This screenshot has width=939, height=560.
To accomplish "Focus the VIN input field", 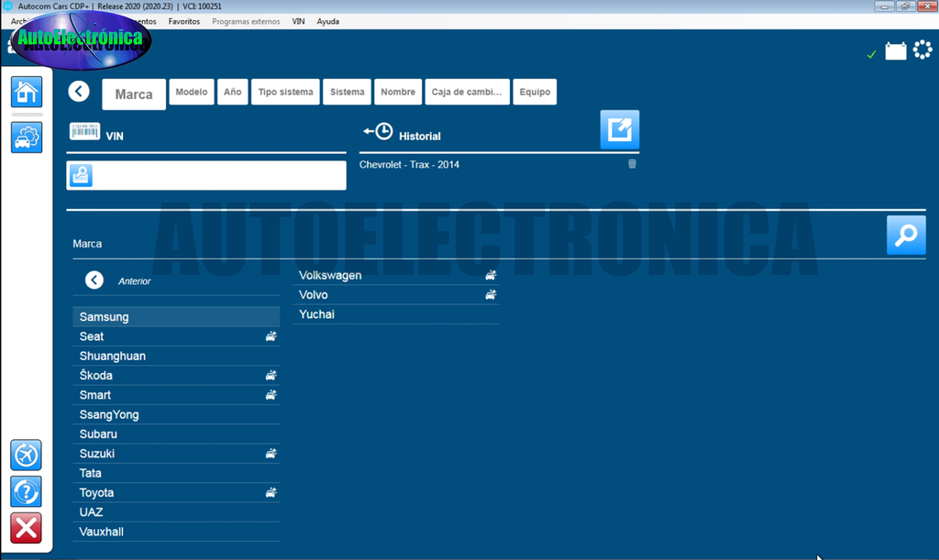I will click(206, 175).
